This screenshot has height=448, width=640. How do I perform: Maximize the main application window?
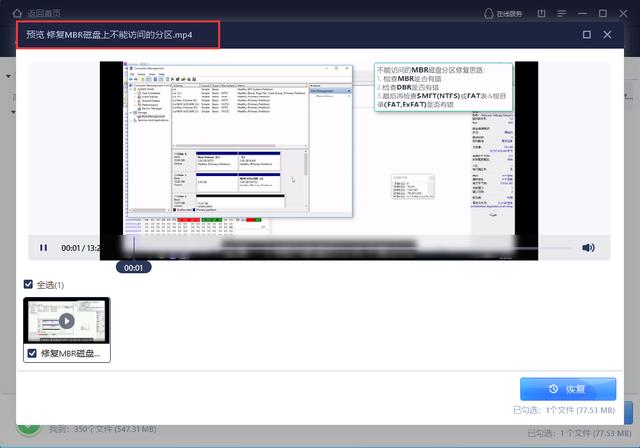[x=605, y=13]
